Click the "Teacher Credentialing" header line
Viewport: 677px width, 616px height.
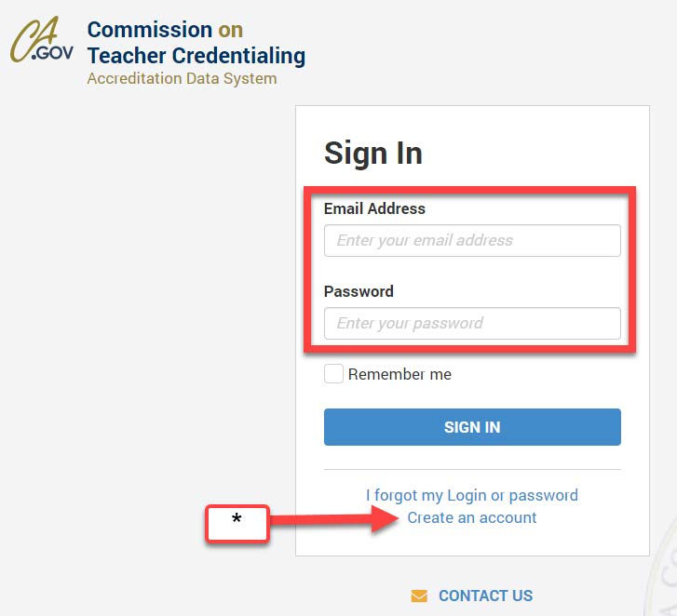click(x=196, y=55)
